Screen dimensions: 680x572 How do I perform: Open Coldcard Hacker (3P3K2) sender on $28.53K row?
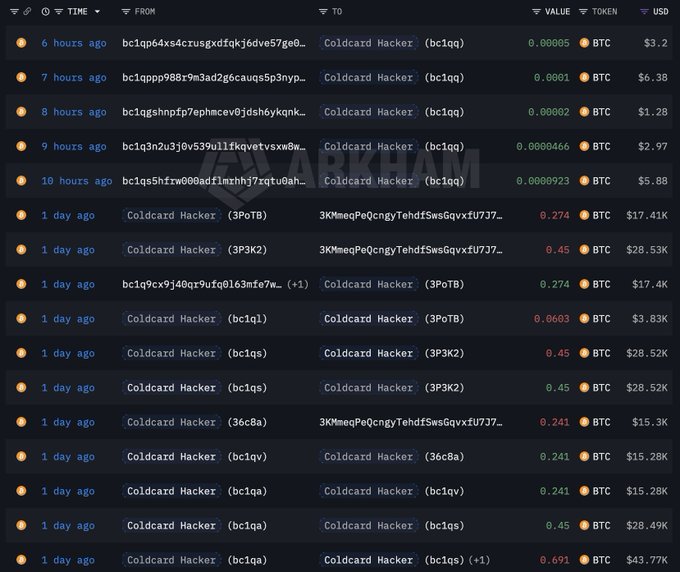(171, 250)
